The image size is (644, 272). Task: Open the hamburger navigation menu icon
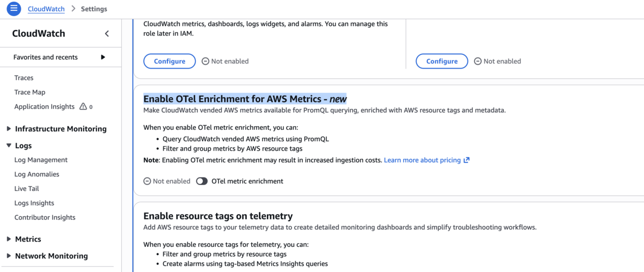pos(14,9)
